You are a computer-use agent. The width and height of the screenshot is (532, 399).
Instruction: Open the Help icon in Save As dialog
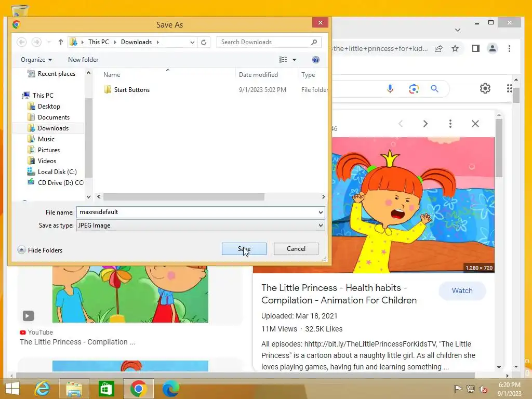pyautogui.click(x=315, y=60)
